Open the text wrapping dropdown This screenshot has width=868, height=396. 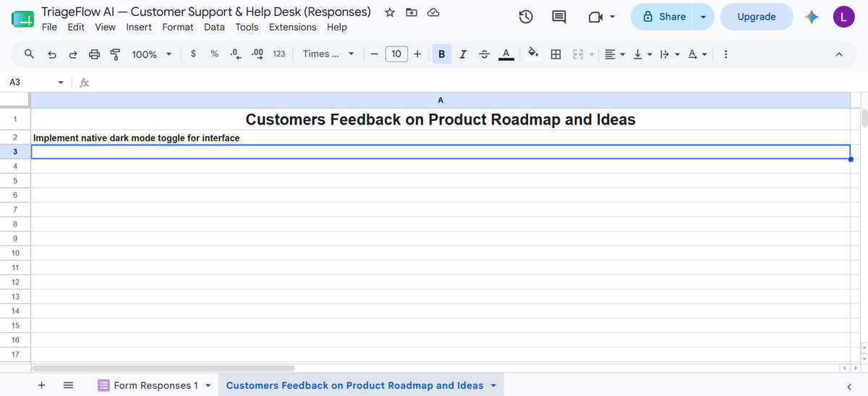point(669,54)
